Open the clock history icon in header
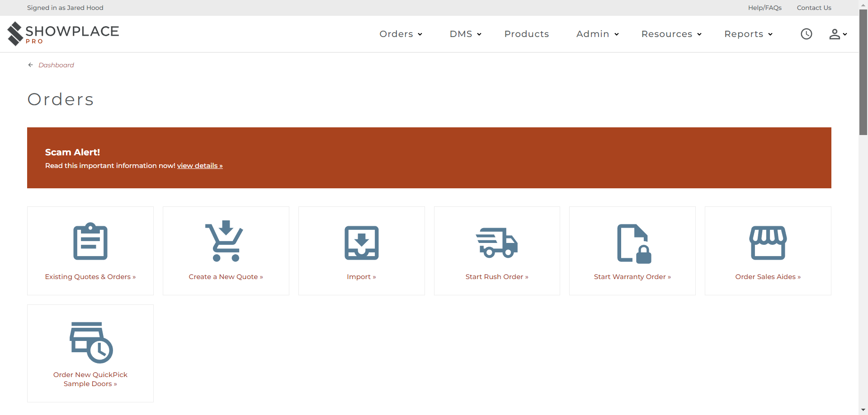The height and width of the screenshot is (415, 868). point(806,34)
